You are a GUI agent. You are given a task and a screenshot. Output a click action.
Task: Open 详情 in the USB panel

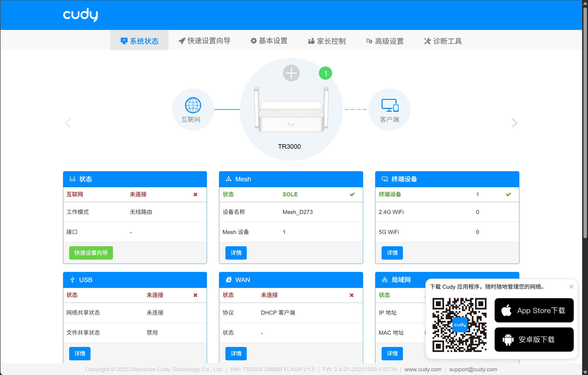[x=80, y=353]
